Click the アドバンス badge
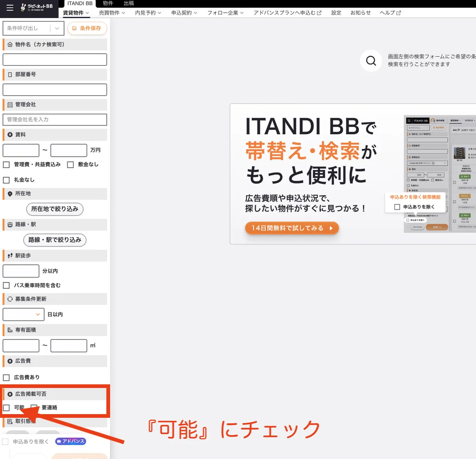Viewport: 476px width, 459px height. (x=71, y=441)
